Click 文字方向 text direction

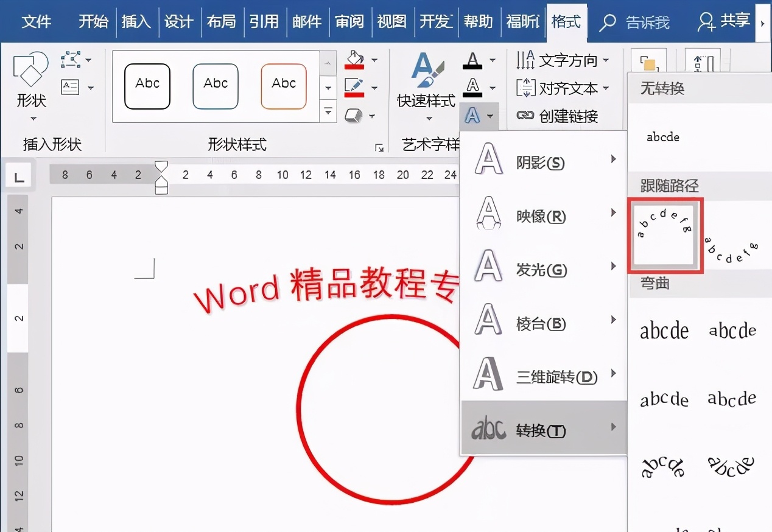coord(563,60)
